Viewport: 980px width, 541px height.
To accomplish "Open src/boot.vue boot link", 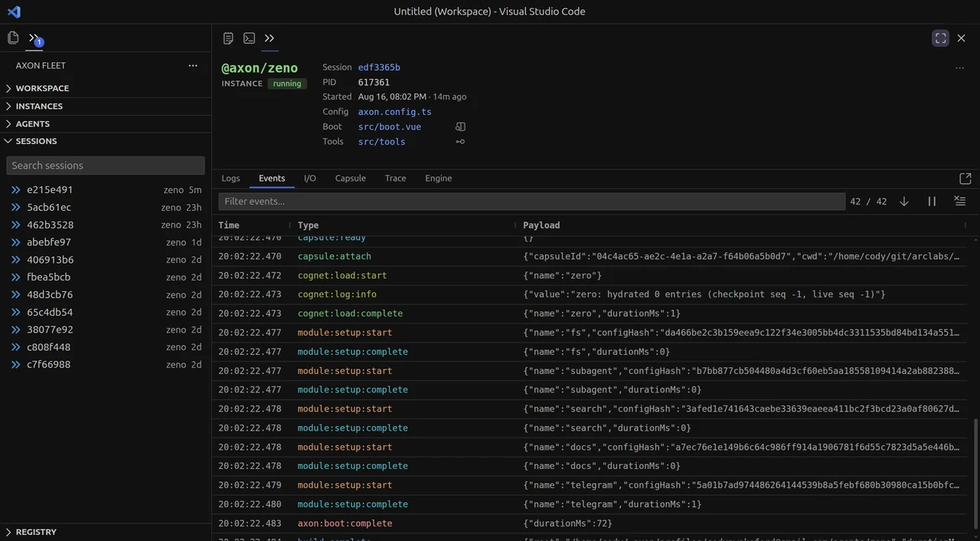I will tap(390, 126).
